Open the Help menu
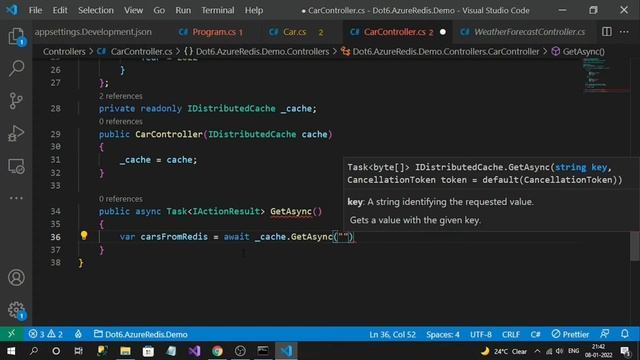Screen dimensions: 640x360 [x=253, y=10]
